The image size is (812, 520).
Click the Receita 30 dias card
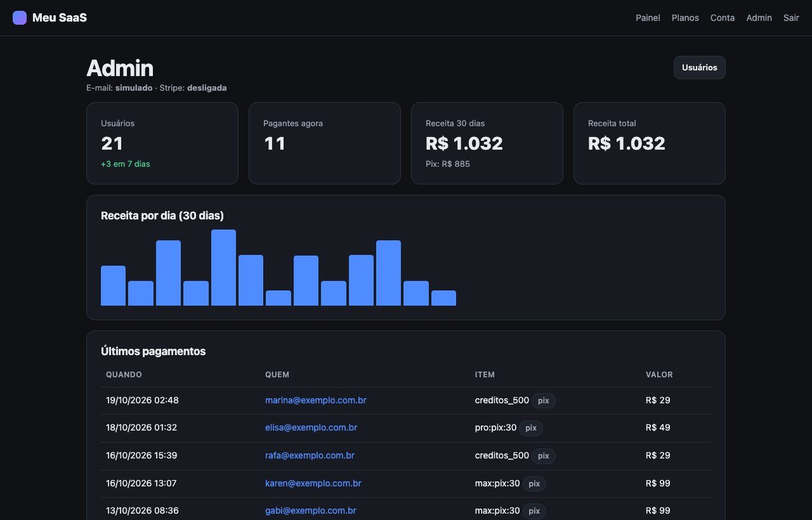tap(487, 143)
